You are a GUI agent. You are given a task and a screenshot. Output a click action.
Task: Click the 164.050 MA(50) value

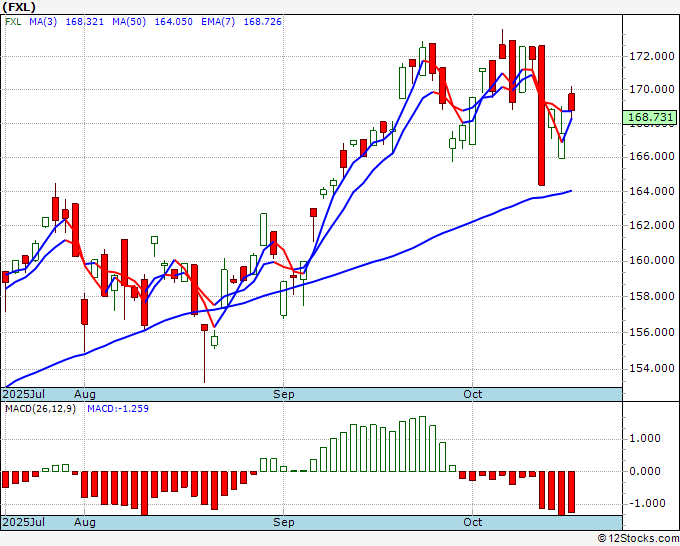pos(173,22)
